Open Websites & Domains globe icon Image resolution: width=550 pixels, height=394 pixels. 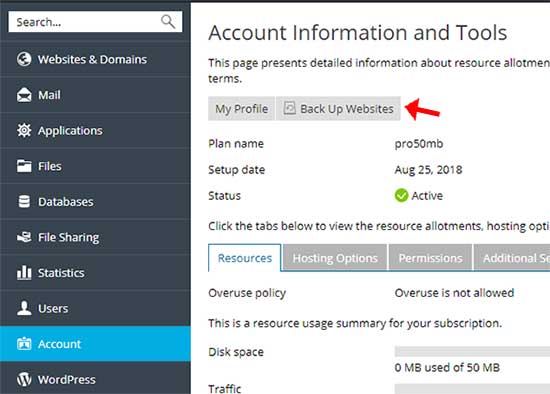click(24, 59)
